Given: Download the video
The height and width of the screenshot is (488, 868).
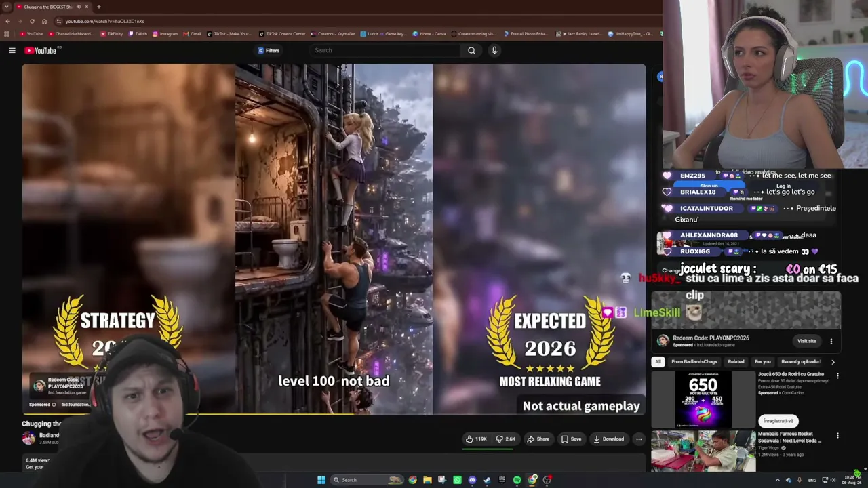Looking at the screenshot, I should tap(609, 439).
